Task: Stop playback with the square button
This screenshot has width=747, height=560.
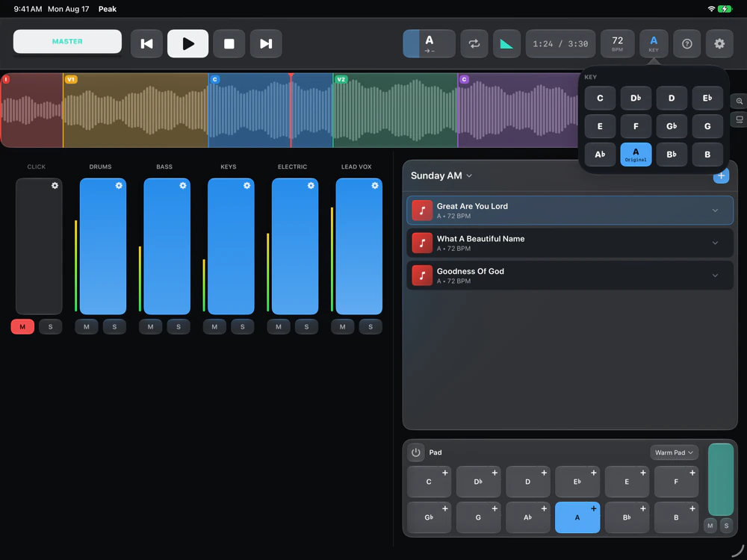Action: (229, 44)
